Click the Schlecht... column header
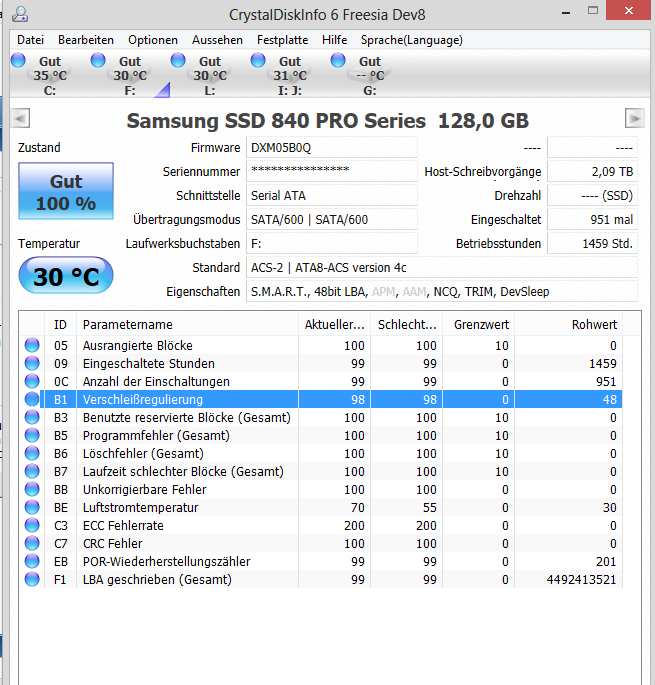This screenshot has height=685, width=655. tap(407, 325)
